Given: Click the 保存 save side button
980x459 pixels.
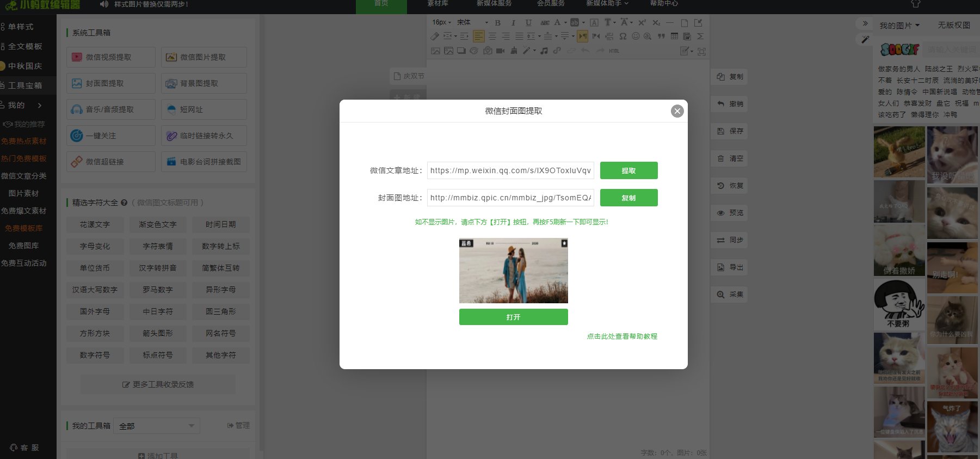Looking at the screenshot, I should click(x=729, y=131).
